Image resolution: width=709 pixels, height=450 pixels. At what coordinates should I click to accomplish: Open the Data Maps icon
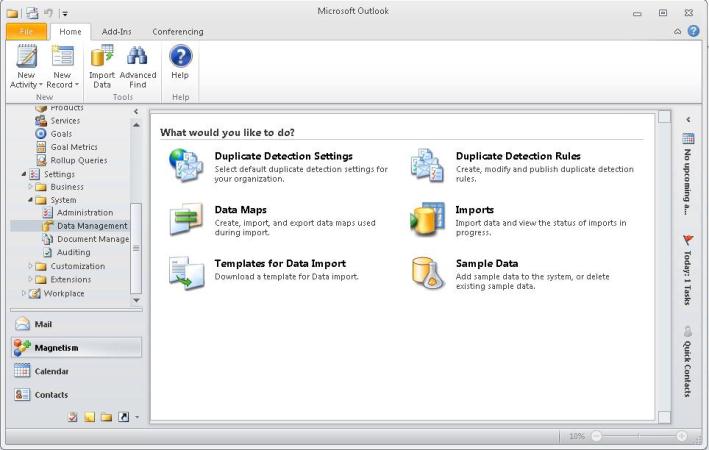(186, 218)
